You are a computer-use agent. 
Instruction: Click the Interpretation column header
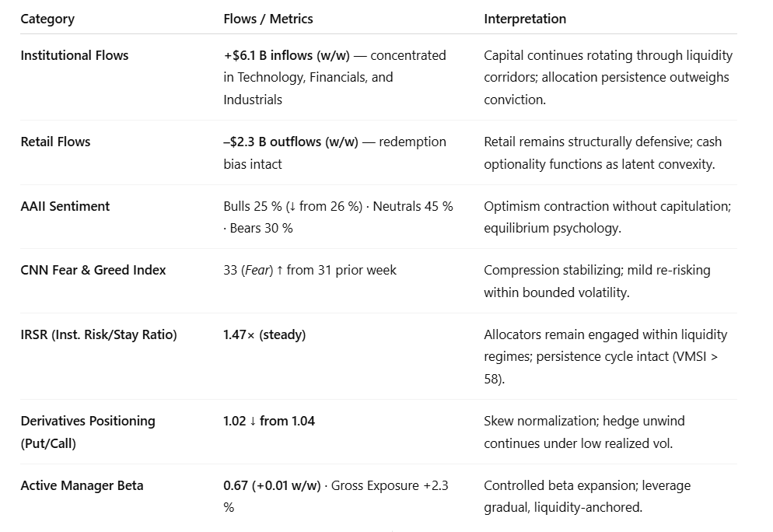tap(525, 19)
